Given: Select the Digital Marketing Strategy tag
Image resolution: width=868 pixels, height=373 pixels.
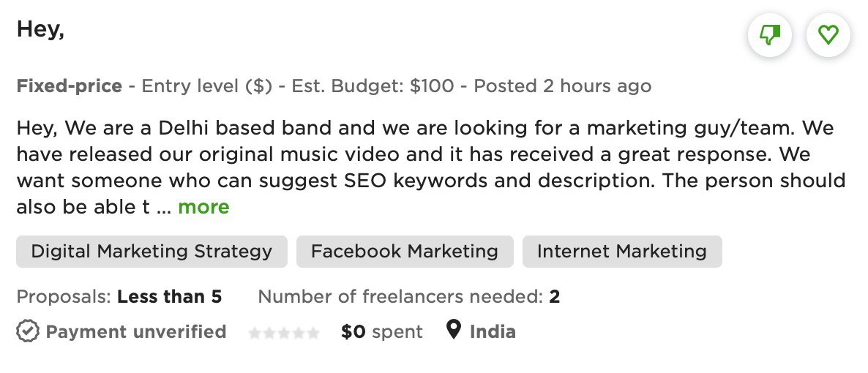Looking at the screenshot, I should [151, 252].
